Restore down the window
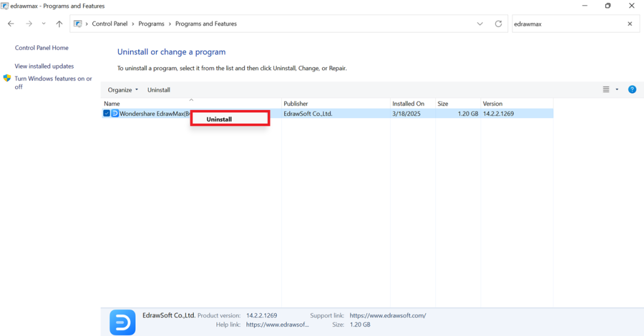Screen dimensions: 644x336 [x=608, y=6]
